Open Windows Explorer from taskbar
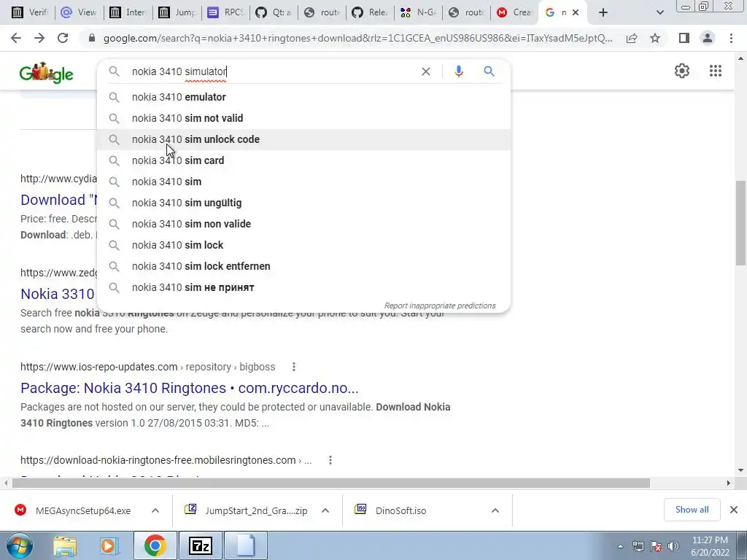Screen dimensions: 747x560 coord(65,545)
